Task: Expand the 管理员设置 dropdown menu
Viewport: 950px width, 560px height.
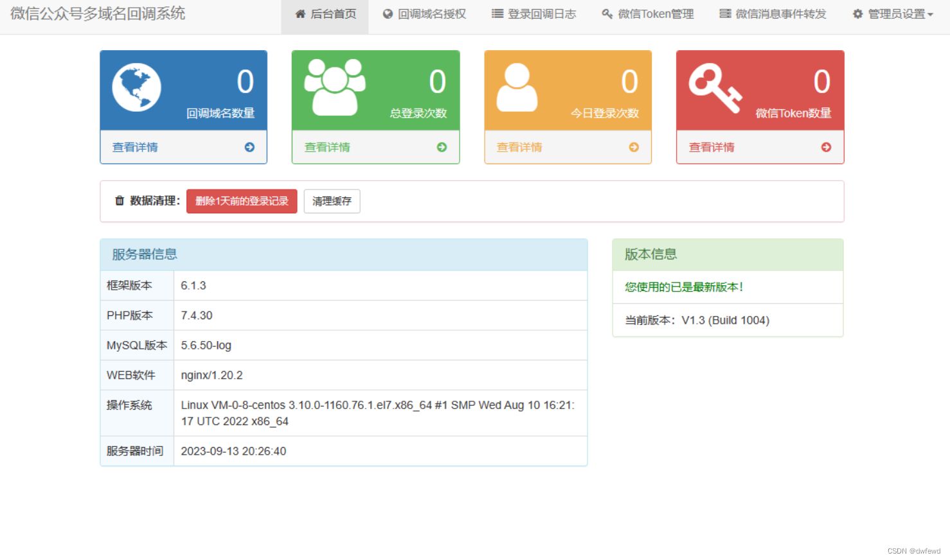Action: click(893, 14)
